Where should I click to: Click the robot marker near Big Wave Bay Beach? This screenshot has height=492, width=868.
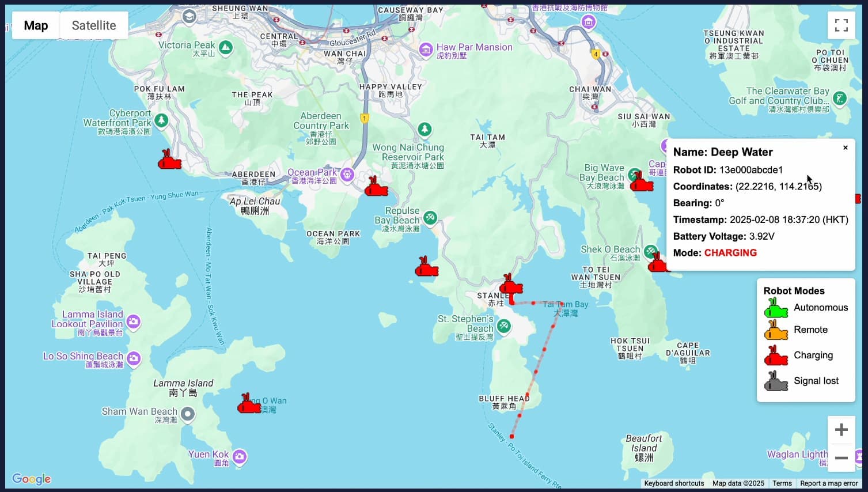pyautogui.click(x=641, y=183)
